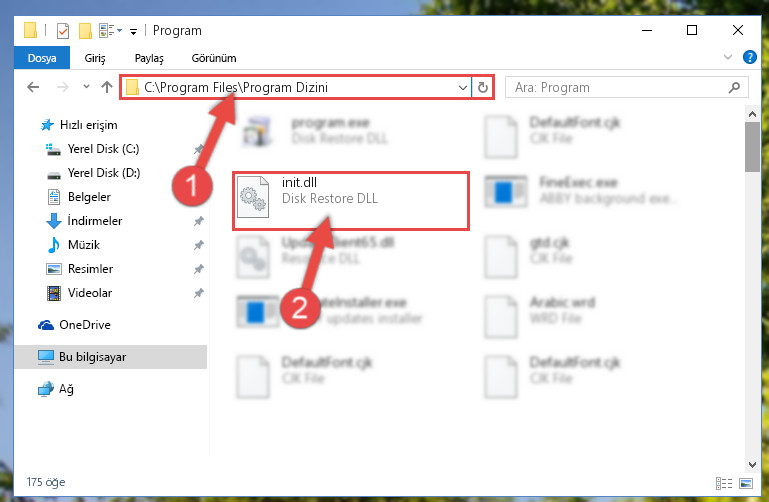This screenshot has height=502, width=769.
Task: Click the vertical scrollbar thumb
Action: coord(752,147)
